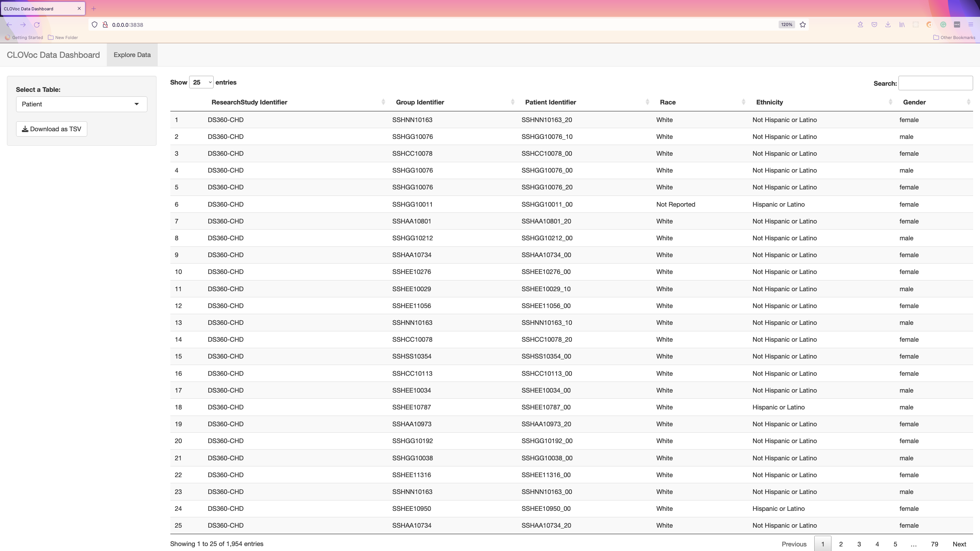Reset zoom via the 120% badge
This screenshot has height=551, width=980.
(786, 24)
